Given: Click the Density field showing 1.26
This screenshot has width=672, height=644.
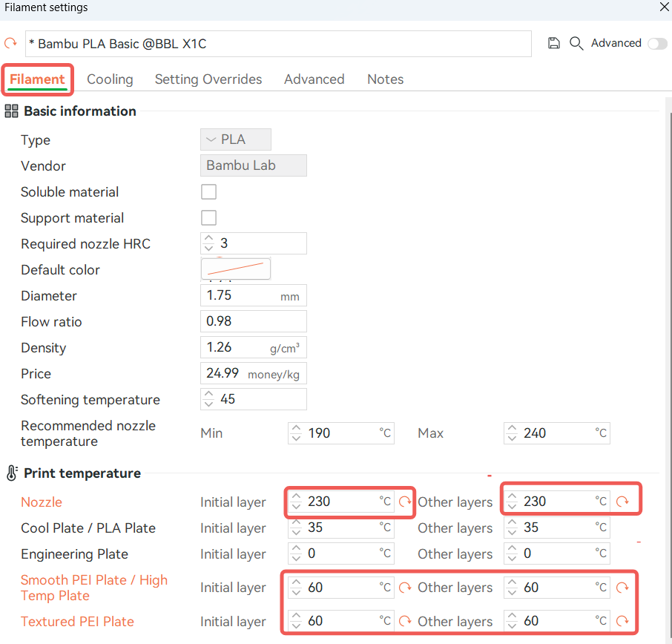Looking at the screenshot, I should tap(253, 347).
